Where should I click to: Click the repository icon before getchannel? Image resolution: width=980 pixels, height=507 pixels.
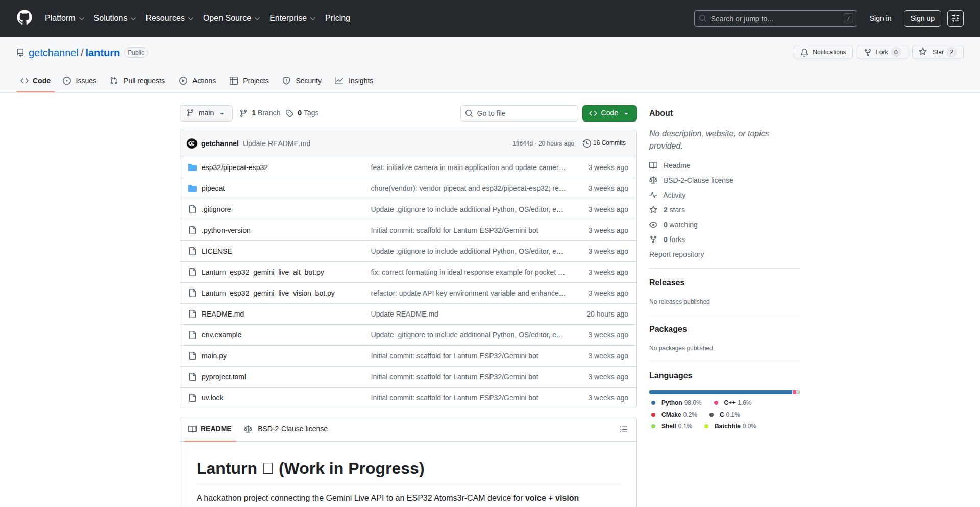click(20, 53)
